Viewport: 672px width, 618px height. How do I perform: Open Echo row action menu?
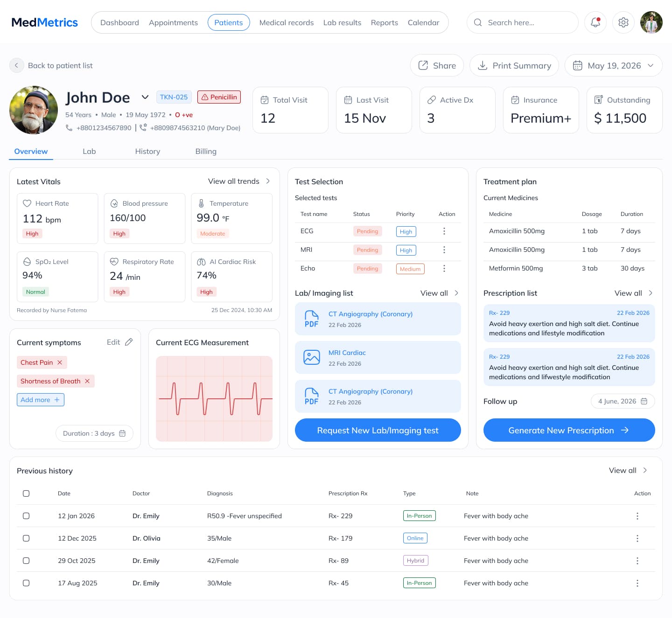point(444,268)
